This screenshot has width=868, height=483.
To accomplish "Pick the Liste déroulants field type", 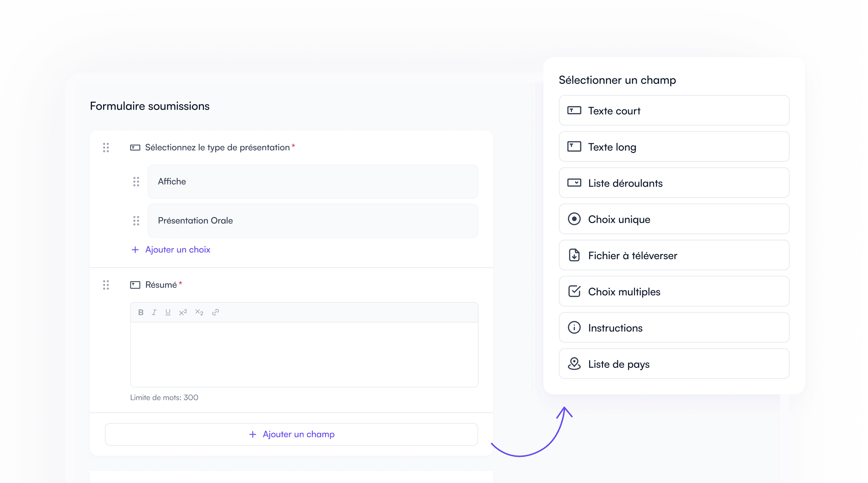I will click(x=674, y=183).
